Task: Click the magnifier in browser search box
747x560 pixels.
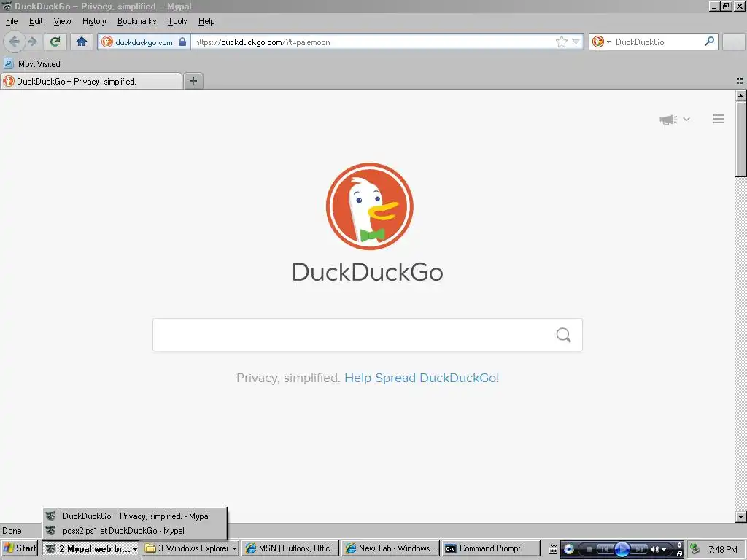Action: pyautogui.click(x=709, y=42)
